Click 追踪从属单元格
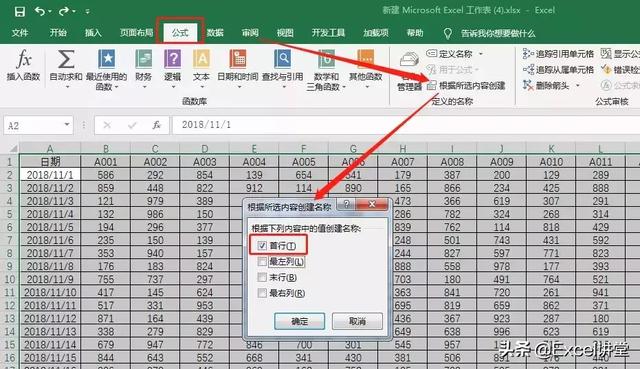The width and height of the screenshot is (640, 369). [558, 69]
